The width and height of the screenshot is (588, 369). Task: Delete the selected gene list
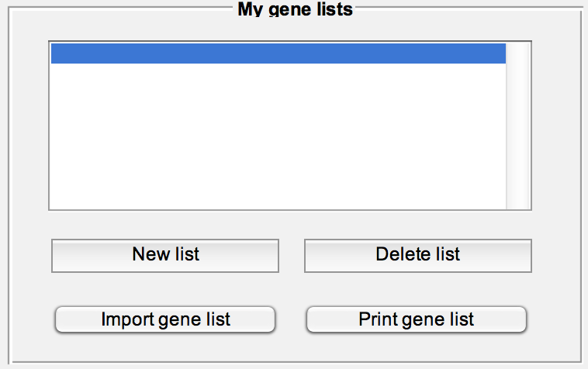coord(417,255)
